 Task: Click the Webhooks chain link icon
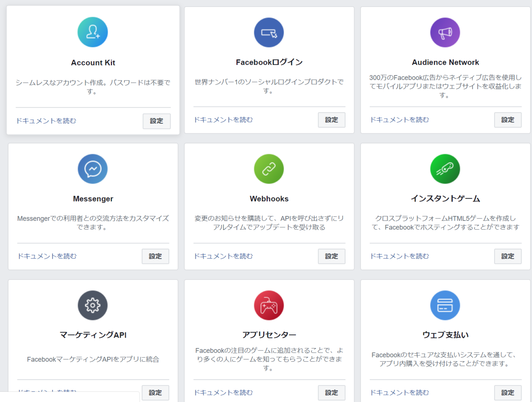pyautogui.click(x=269, y=169)
